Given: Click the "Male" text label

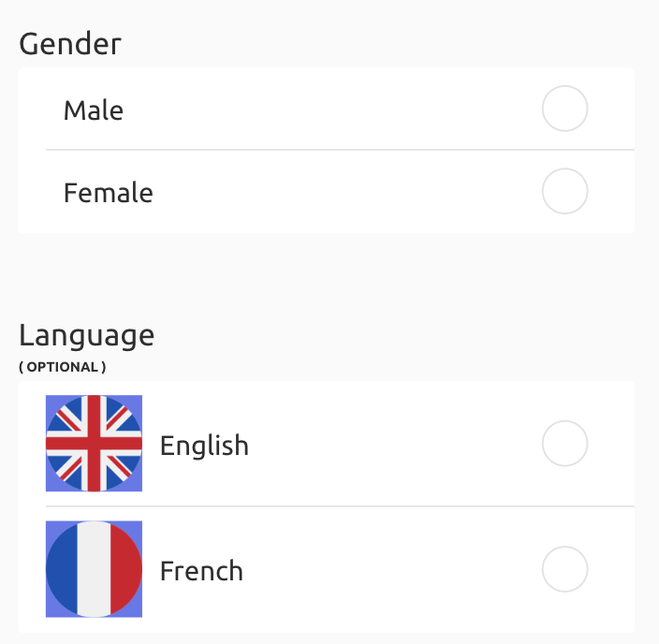Looking at the screenshot, I should 94,110.
